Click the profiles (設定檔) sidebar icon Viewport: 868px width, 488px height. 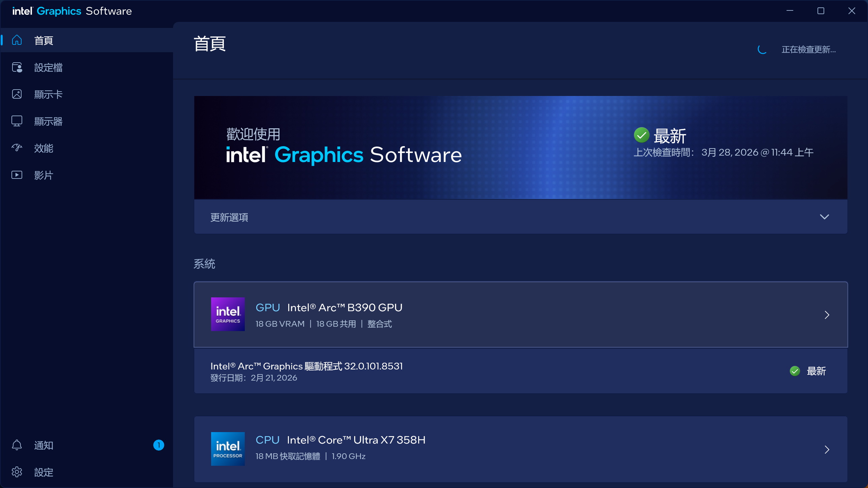[x=17, y=67]
